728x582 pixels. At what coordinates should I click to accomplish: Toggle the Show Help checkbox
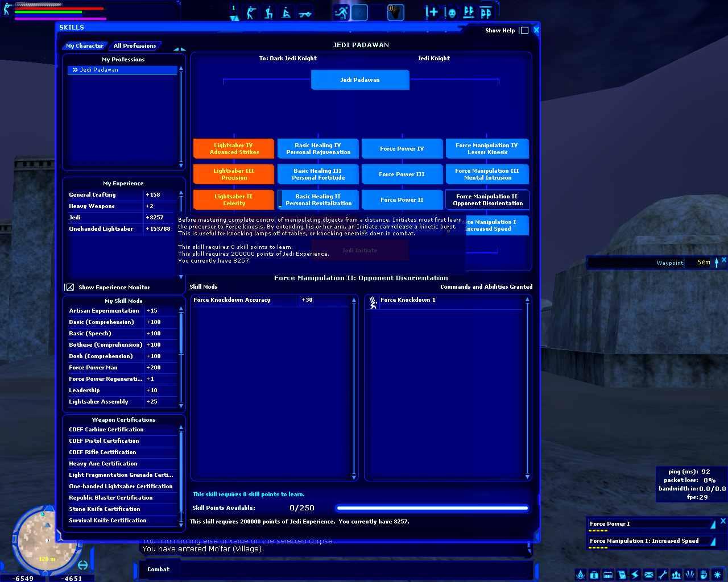(x=524, y=30)
